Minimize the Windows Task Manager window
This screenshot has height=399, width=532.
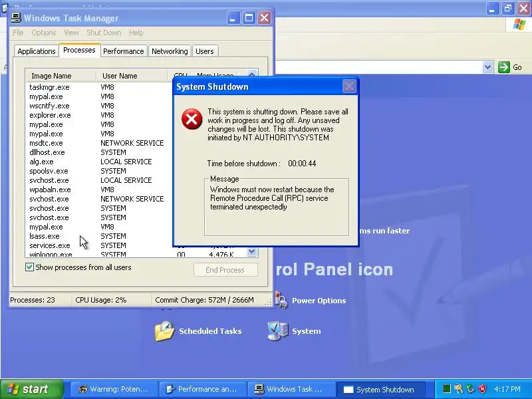coord(233,18)
